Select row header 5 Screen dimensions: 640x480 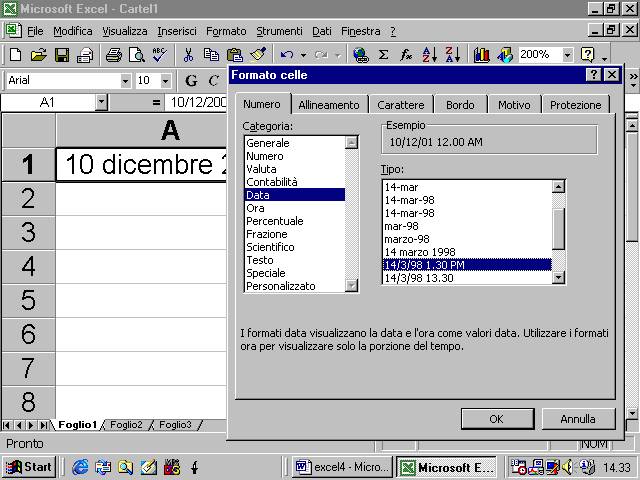coord(29,300)
